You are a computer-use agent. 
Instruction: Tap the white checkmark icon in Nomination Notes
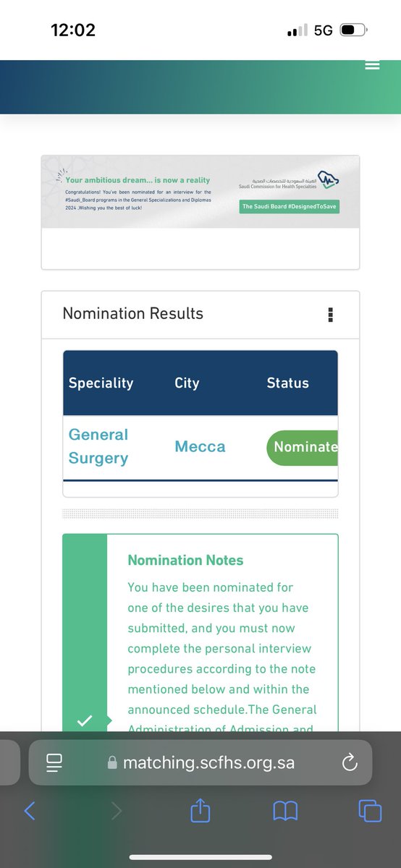(x=85, y=720)
